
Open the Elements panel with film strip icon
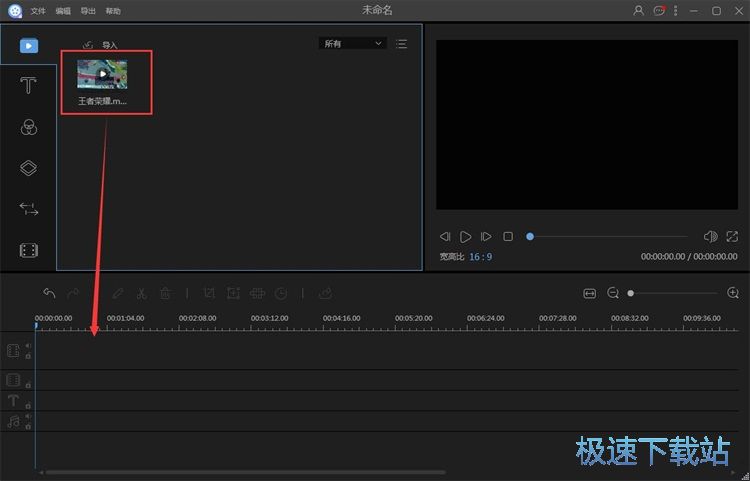point(28,250)
